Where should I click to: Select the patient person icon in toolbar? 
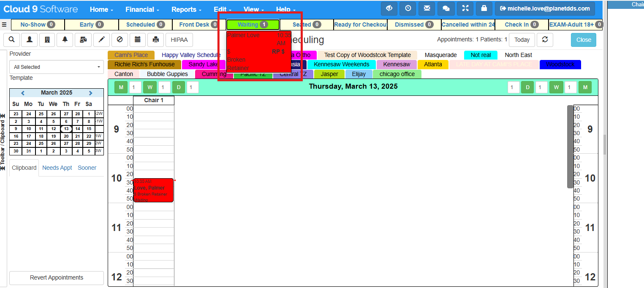tap(29, 40)
